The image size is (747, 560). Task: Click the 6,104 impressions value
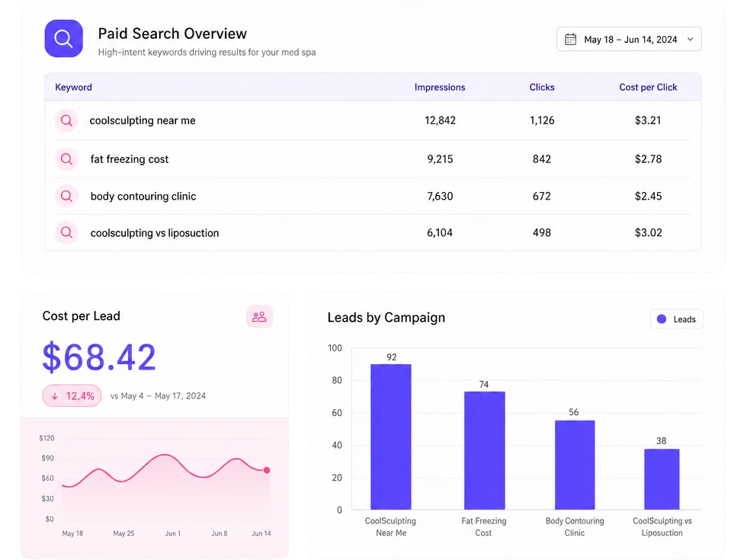pos(440,233)
